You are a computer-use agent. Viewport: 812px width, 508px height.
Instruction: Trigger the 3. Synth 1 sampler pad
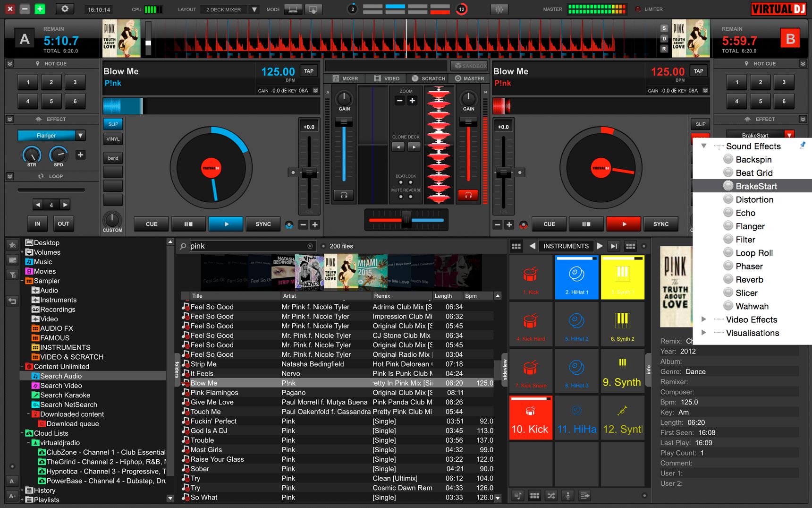[623, 277]
